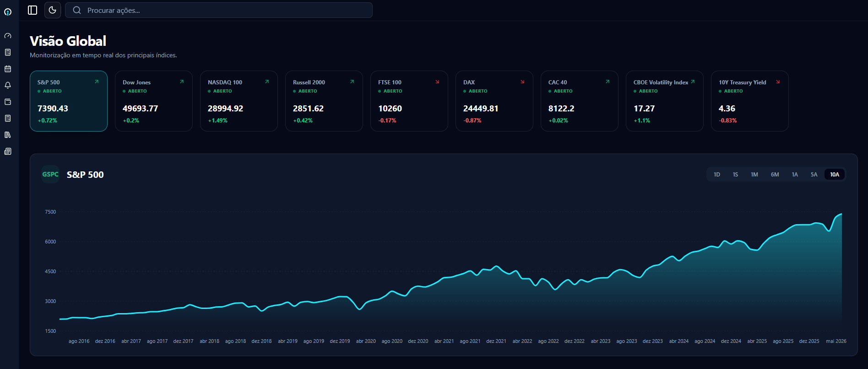
Task: Click the app logo icon in the sidebar
Action: click(x=8, y=12)
